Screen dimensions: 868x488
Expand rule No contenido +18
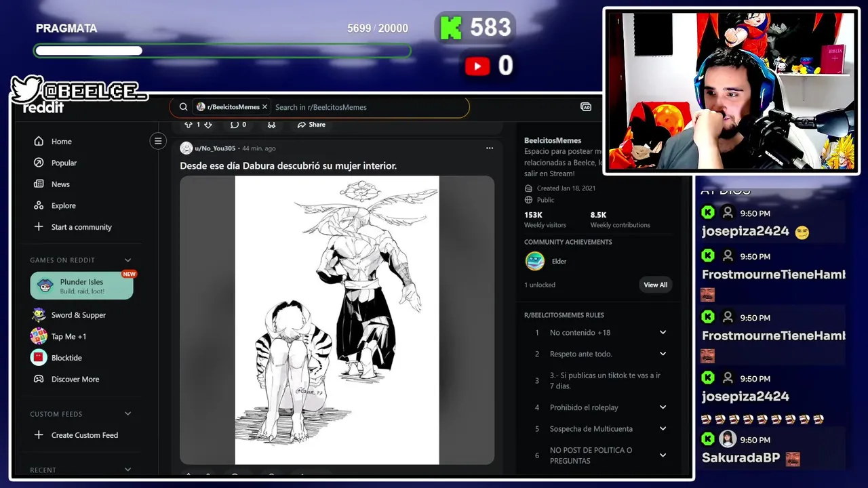pos(663,332)
